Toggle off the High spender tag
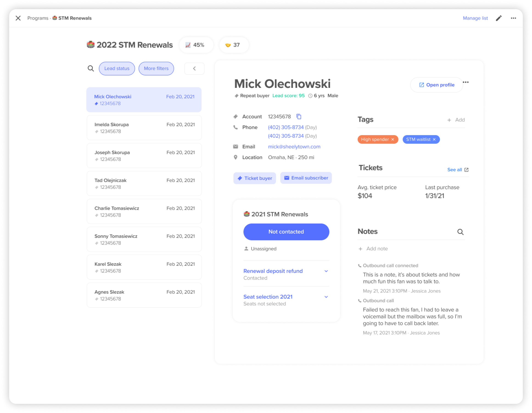Image resolution: width=532 pixels, height=413 pixels. point(392,140)
